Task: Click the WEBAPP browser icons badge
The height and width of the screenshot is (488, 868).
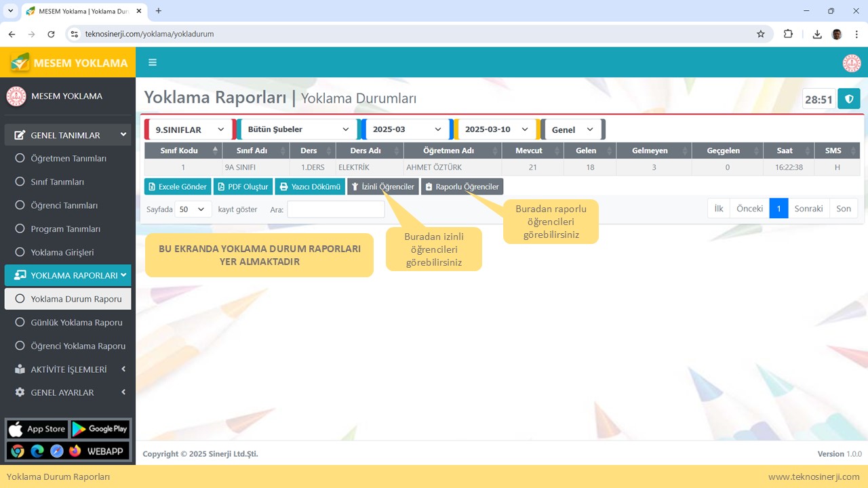Action: (x=68, y=451)
